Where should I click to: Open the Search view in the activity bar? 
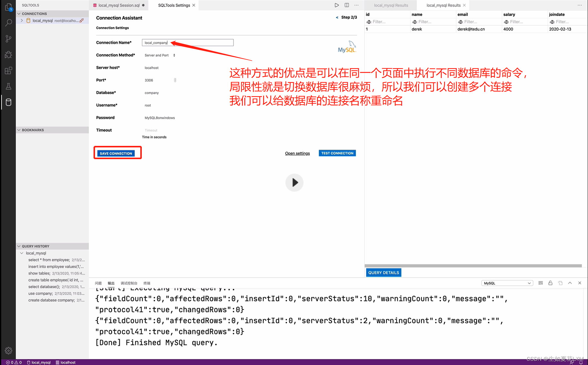[8, 23]
